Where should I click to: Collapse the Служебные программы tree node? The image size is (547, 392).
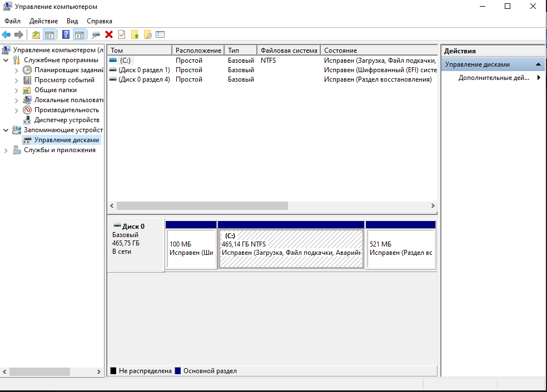6,61
